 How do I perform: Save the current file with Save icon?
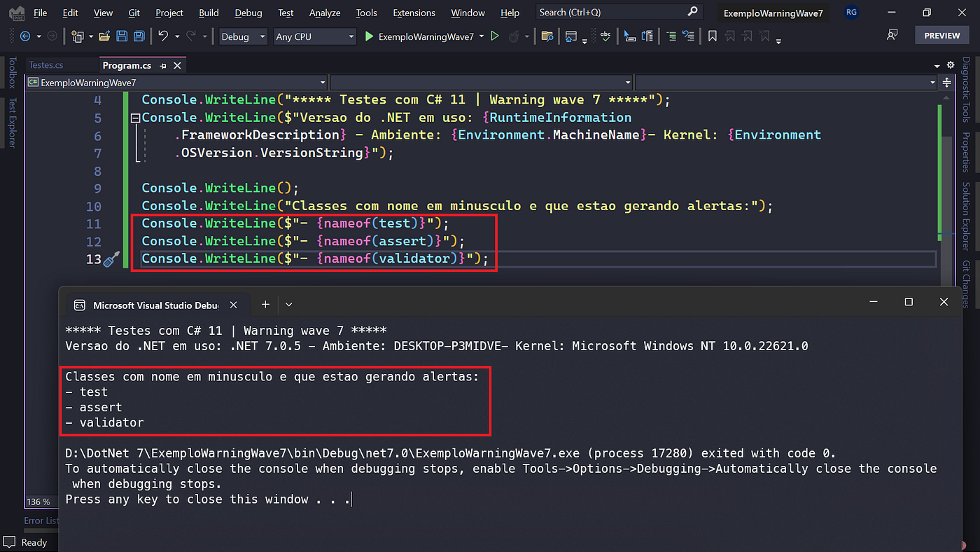point(122,36)
